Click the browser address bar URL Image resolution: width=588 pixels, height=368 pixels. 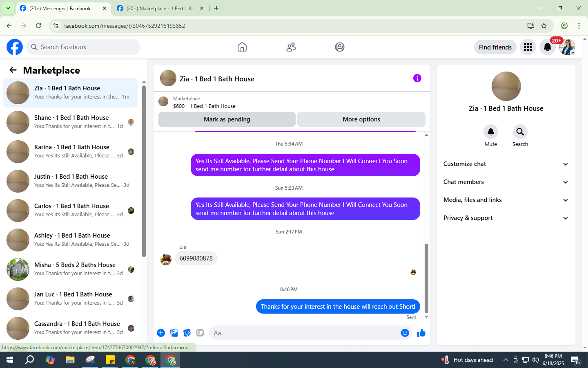(125, 26)
